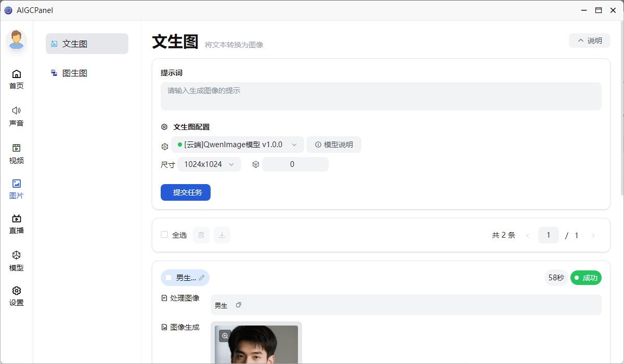Select the 图生图 tab
This screenshot has height=364, width=624.
point(87,73)
